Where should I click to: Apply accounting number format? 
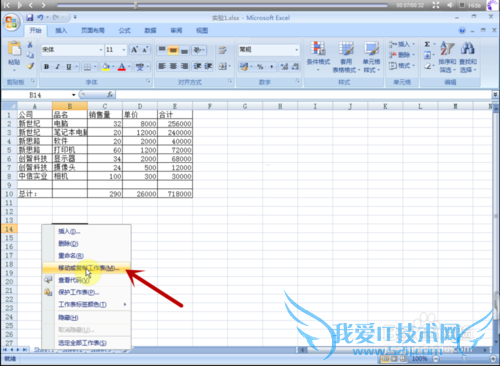[244, 67]
